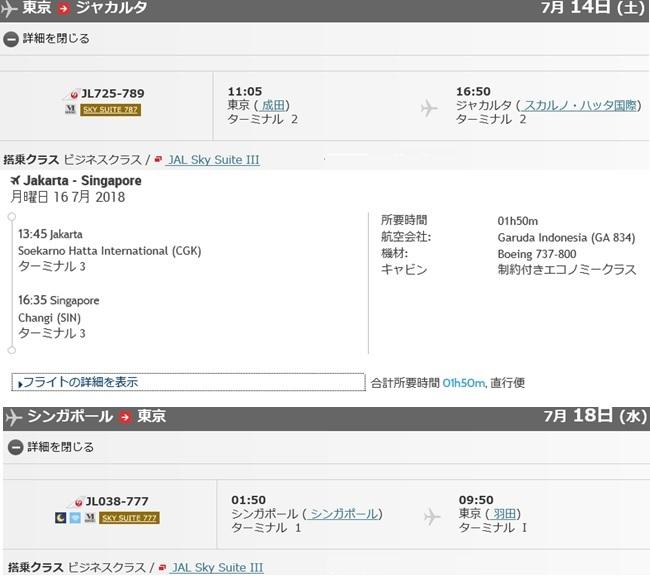This screenshot has width=650, height=576.
Task: Click the Jakarta - Singapore heading
Action: point(82,180)
